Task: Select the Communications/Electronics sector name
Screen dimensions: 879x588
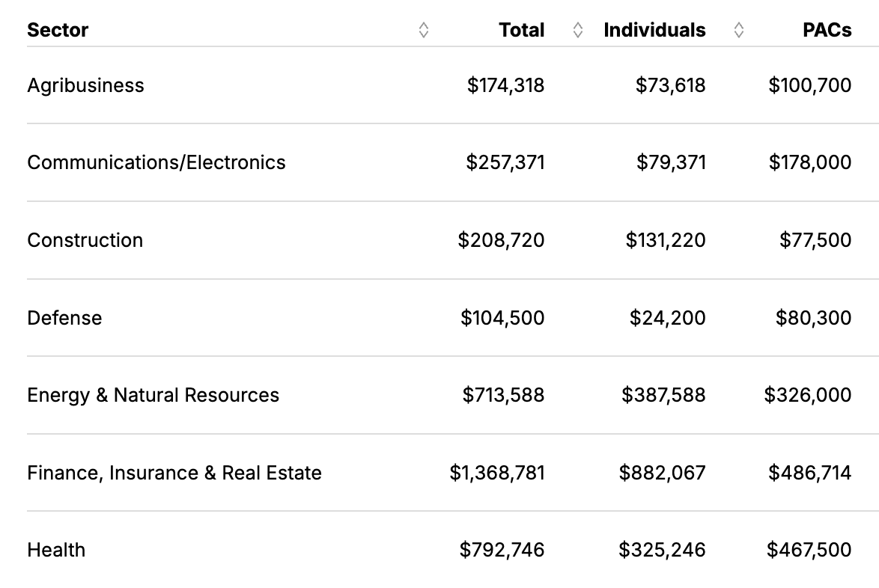Action: [x=156, y=162]
